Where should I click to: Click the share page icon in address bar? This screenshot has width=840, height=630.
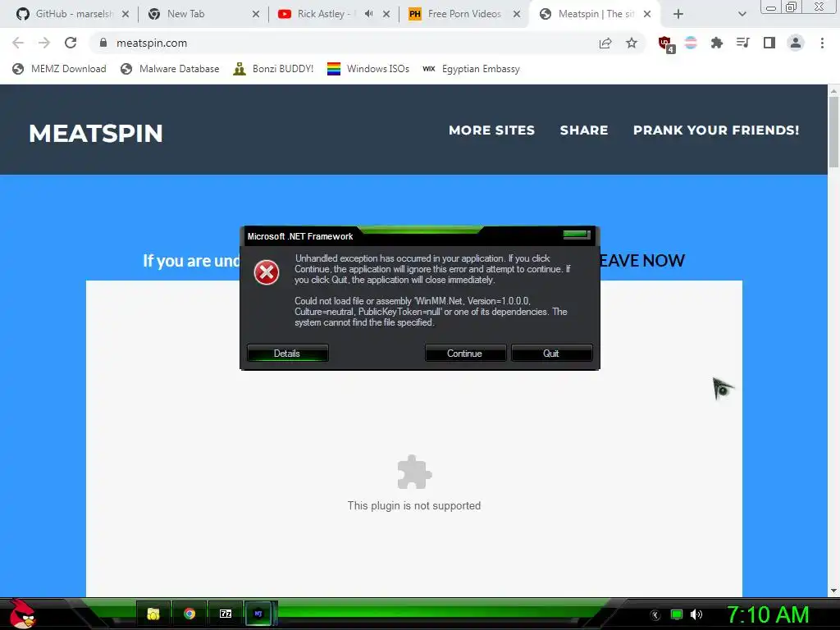pos(605,43)
